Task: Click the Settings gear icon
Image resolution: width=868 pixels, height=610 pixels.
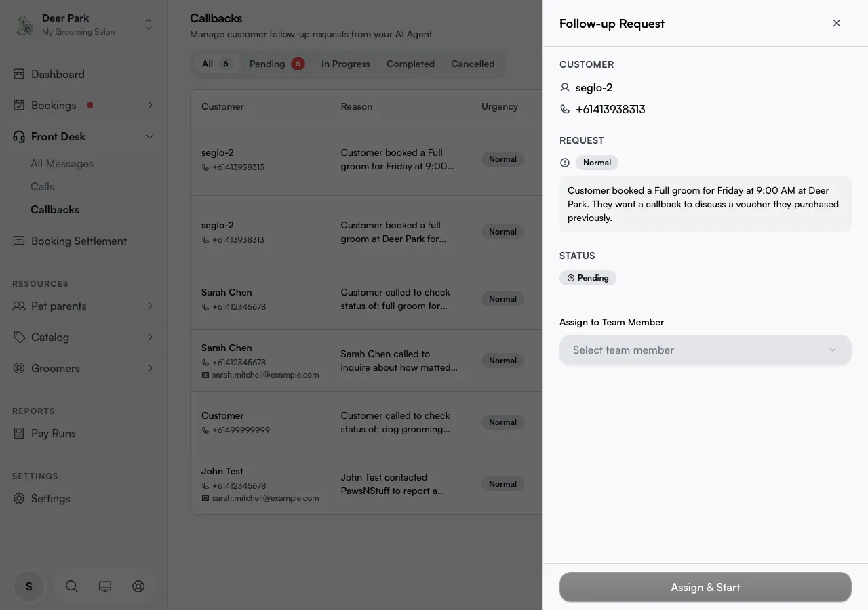Action: click(19, 498)
